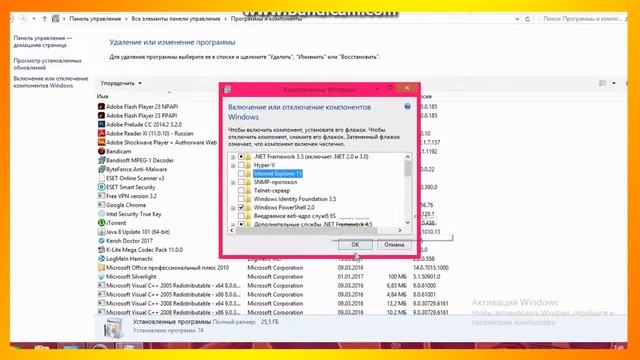This screenshot has height=360, width=640.
Task: Select Adobe Flash Player 23 NPAPI icon
Action: [101, 107]
